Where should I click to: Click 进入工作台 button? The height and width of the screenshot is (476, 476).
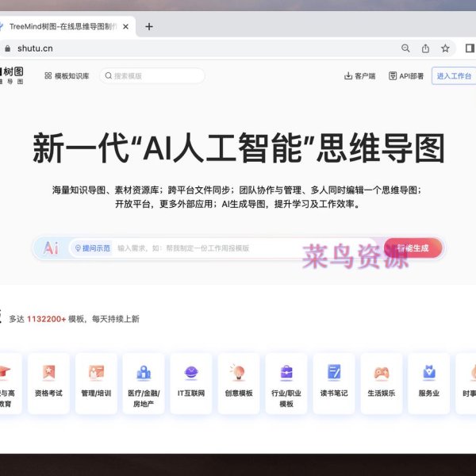point(454,76)
